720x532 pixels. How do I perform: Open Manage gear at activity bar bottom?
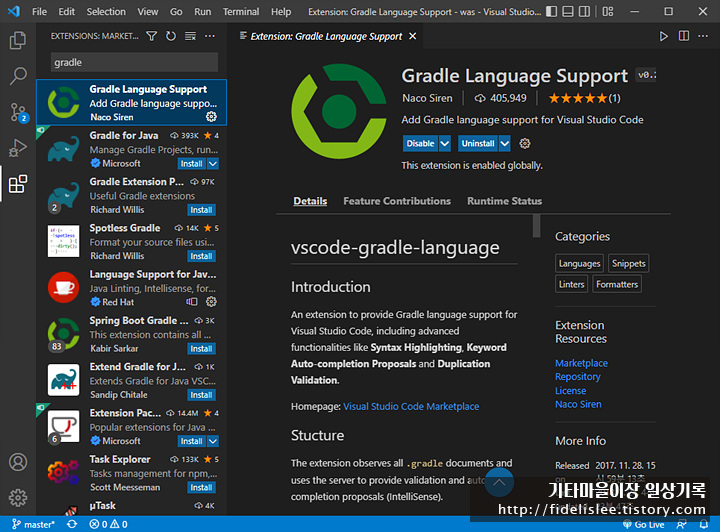18,498
